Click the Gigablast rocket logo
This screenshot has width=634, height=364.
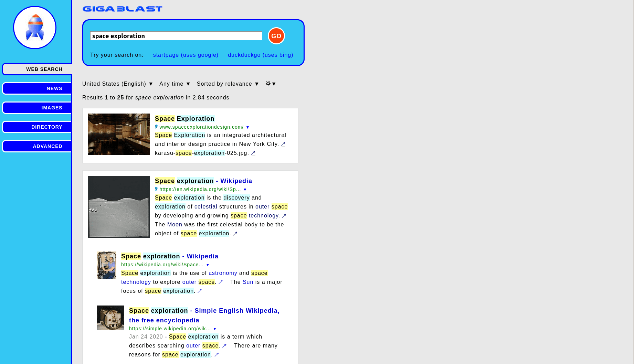click(x=35, y=28)
